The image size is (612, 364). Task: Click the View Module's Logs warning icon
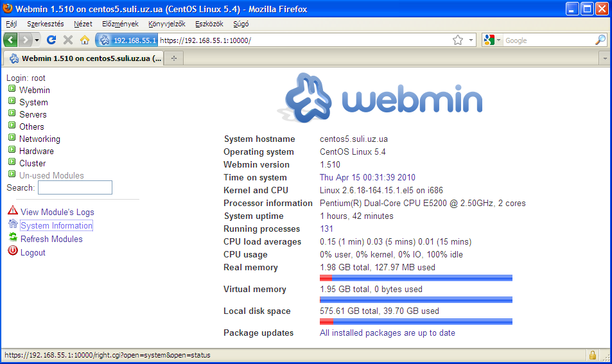13,211
